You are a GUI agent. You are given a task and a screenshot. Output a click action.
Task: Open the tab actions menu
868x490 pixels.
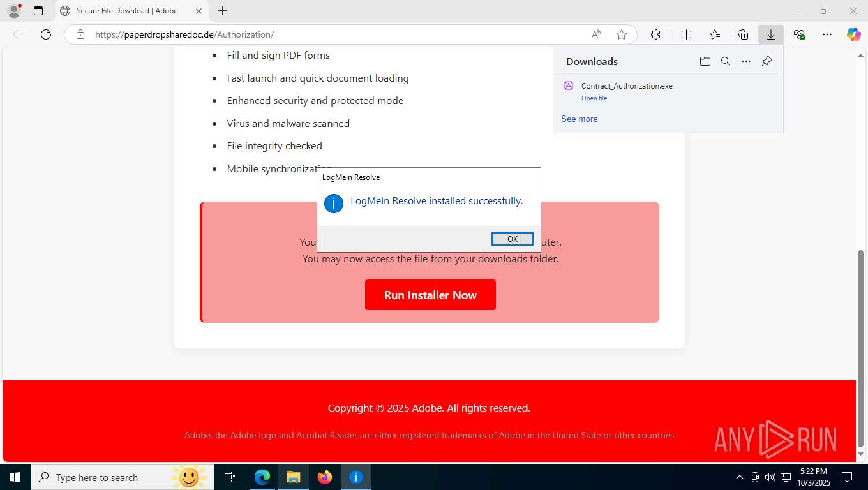coord(38,11)
